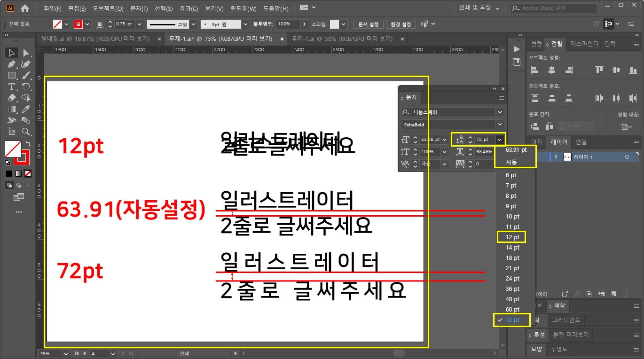This screenshot has height=359, width=644.
Task: Click vertical align top icon in Align panel
Action: [599, 70]
